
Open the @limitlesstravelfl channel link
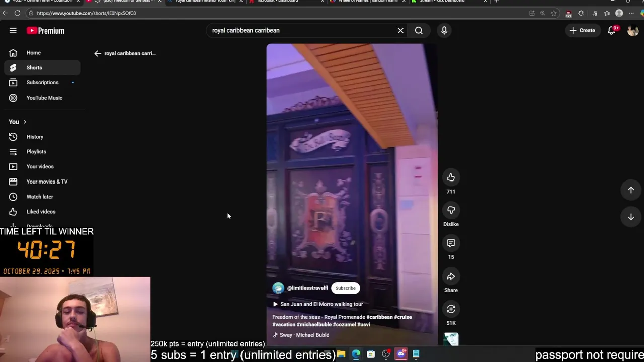click(x=307, y=288)
